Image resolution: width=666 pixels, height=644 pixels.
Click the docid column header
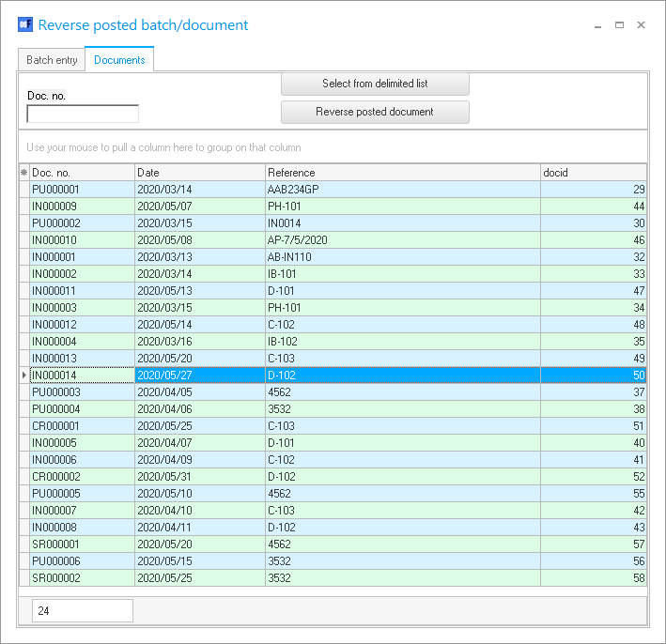593,173
